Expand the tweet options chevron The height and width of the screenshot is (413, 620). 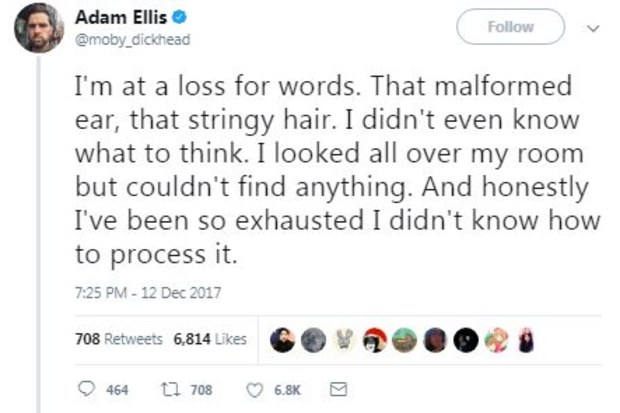pos(592,28)
